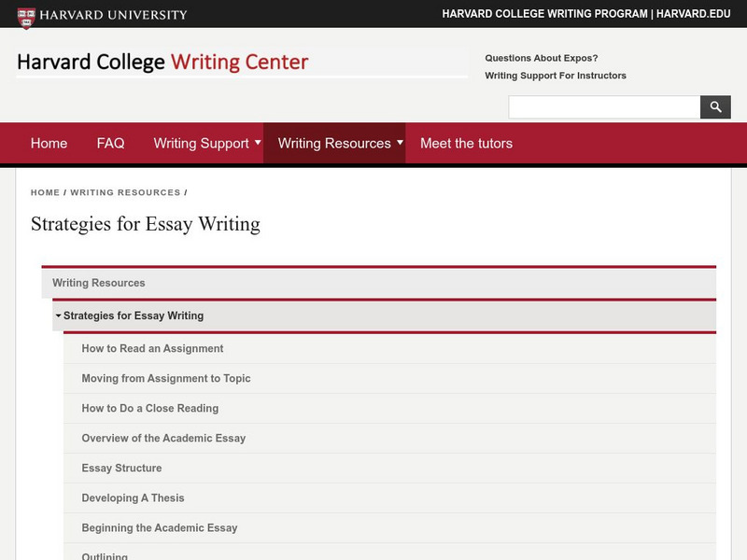Visit Harvard College Writing Program link
The image size is (747, 560).
[544, 14]
